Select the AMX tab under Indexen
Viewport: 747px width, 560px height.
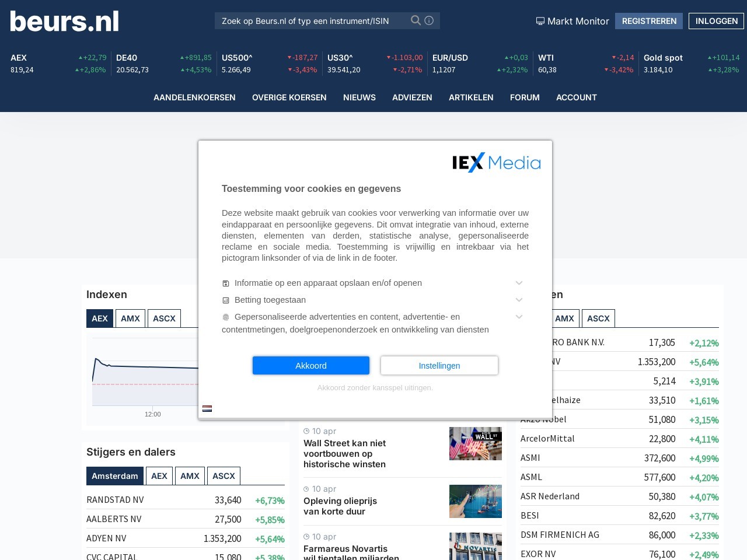(x=130, y=318)
